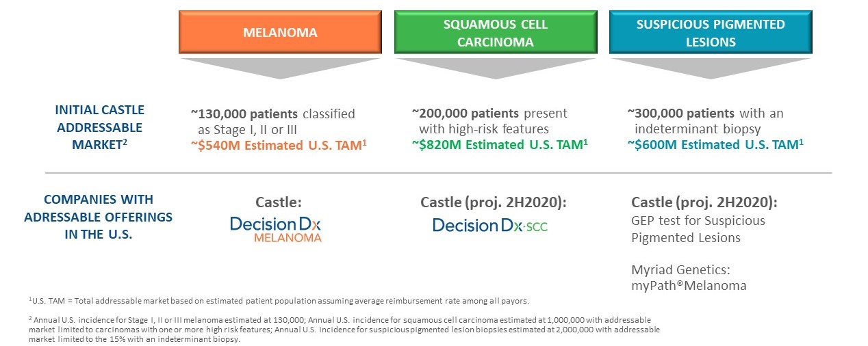Click the DecisionDx-SCC logo

490,225
